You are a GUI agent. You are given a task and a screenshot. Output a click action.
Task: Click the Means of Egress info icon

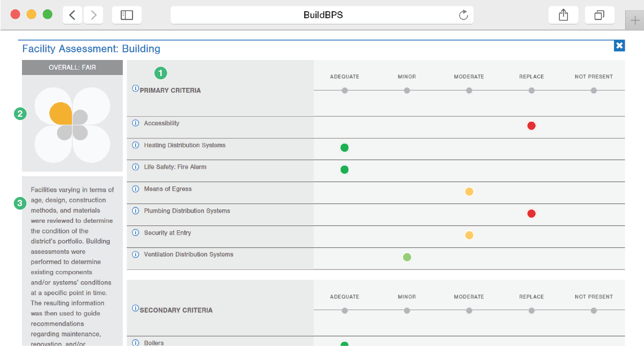[x=136, y=189]
